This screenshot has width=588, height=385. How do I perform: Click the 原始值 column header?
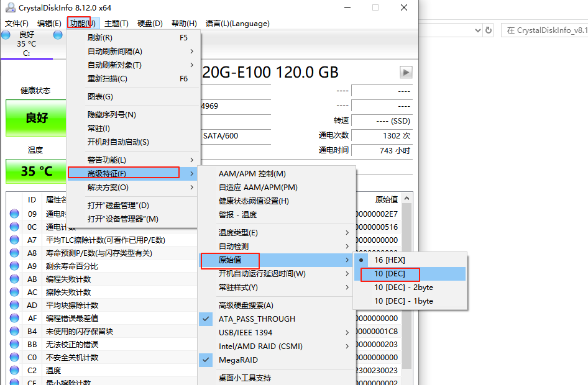386,199
